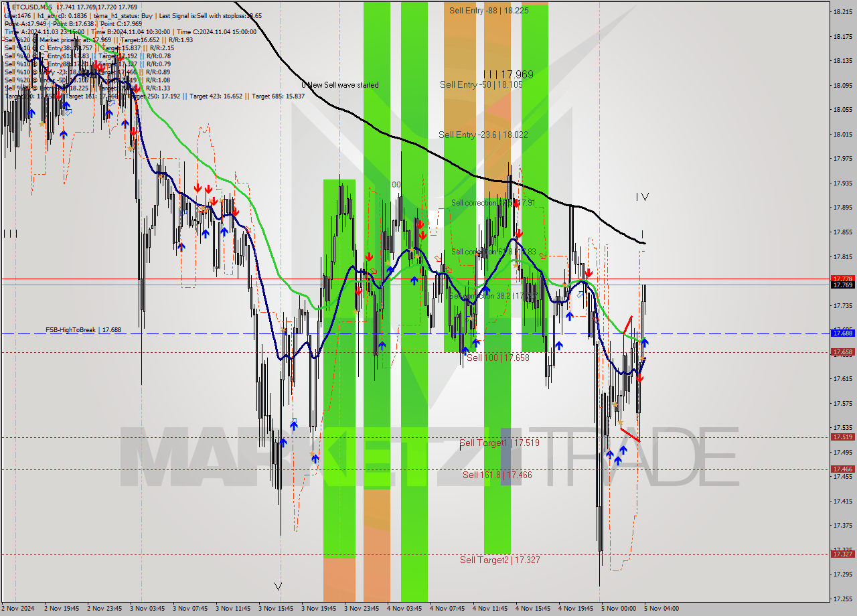857x616 pixels.
Task: Click the 'I I' wave label at left
Action: [10, 233]
